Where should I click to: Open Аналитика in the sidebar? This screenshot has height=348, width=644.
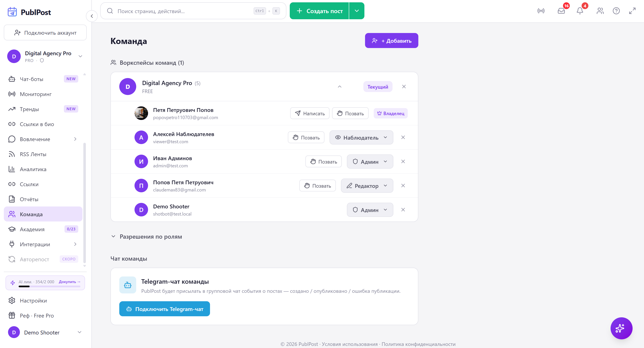[43, 169]
